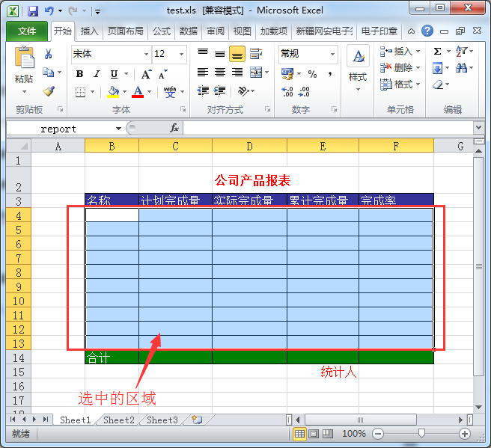Click the Cut scissors icon
Screen dimensions: 491x448
49,54
